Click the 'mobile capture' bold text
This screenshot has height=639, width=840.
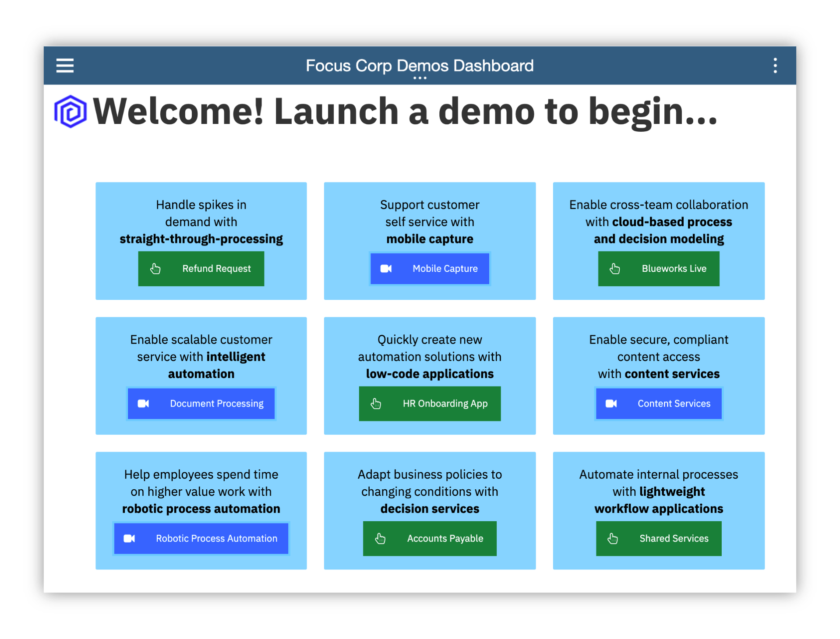pyautogui.click(x=430, y=239)
